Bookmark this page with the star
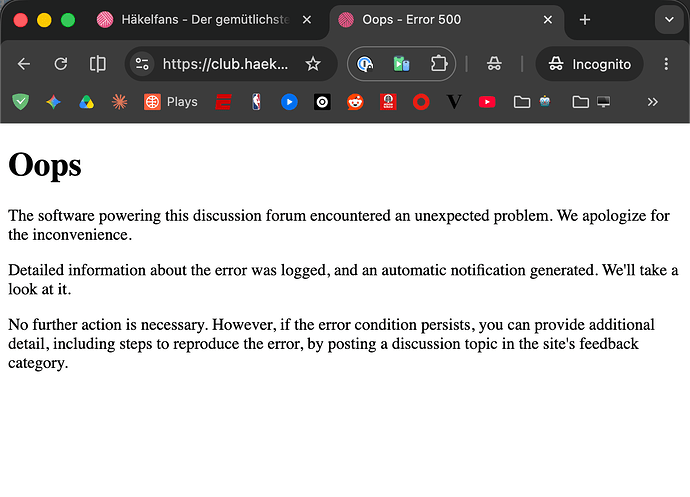 [x=313, y=64]
